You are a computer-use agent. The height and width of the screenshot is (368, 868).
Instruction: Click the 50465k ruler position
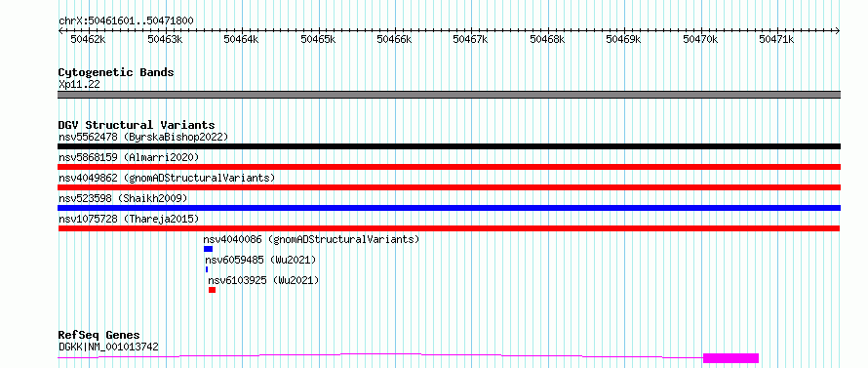coord(318,39)
